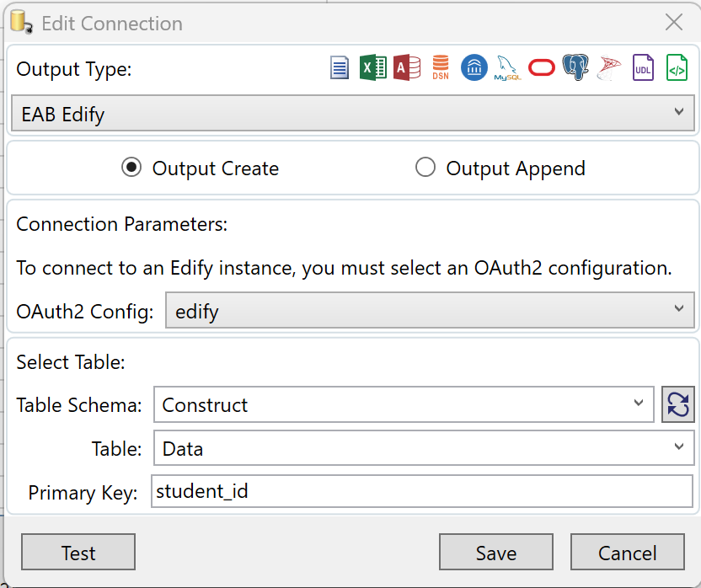Refresh the table schema list
Screen dimensions: 701x588
[677, 404]
